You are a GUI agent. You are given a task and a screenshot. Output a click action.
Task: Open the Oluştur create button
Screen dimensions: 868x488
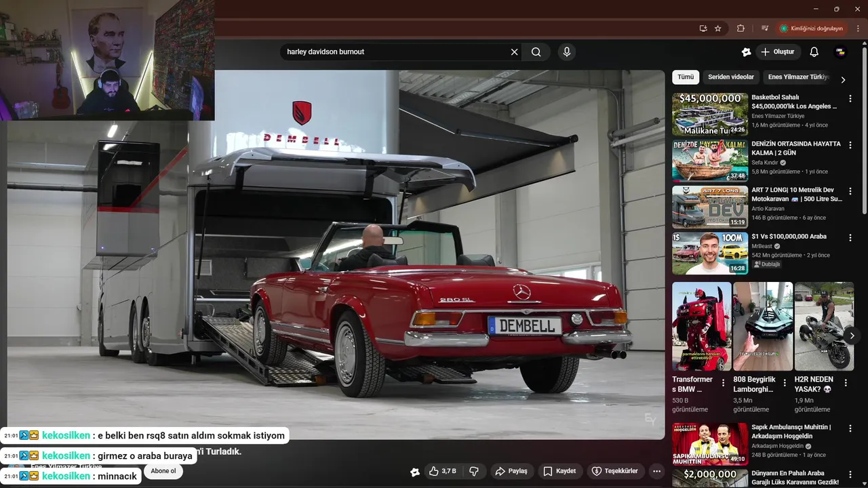pyautogui.click(x=778, y=52)
